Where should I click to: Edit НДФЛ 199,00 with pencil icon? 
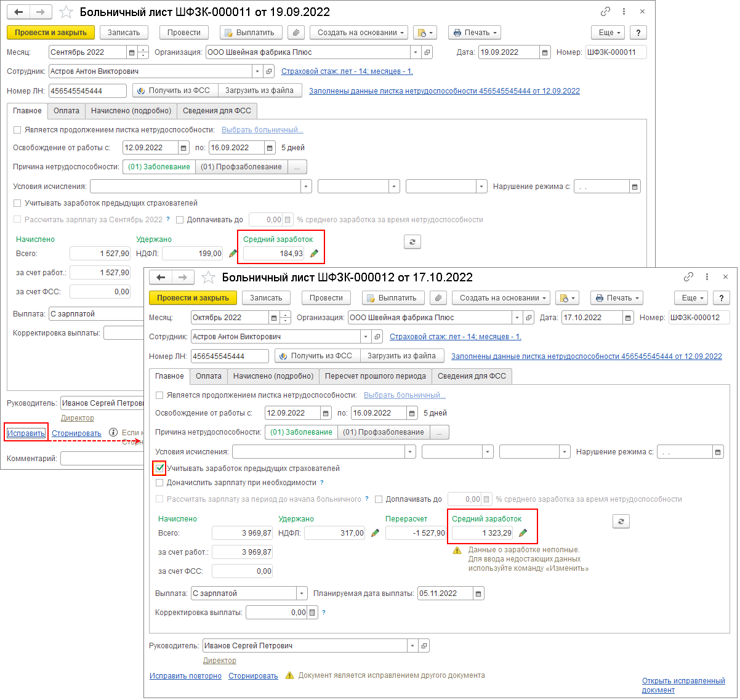point(233,254)
